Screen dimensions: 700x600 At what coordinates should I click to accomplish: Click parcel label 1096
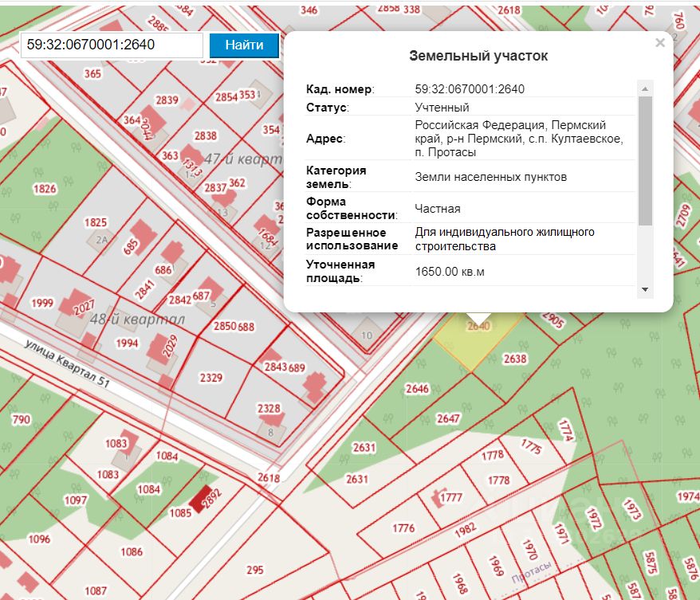39,539
